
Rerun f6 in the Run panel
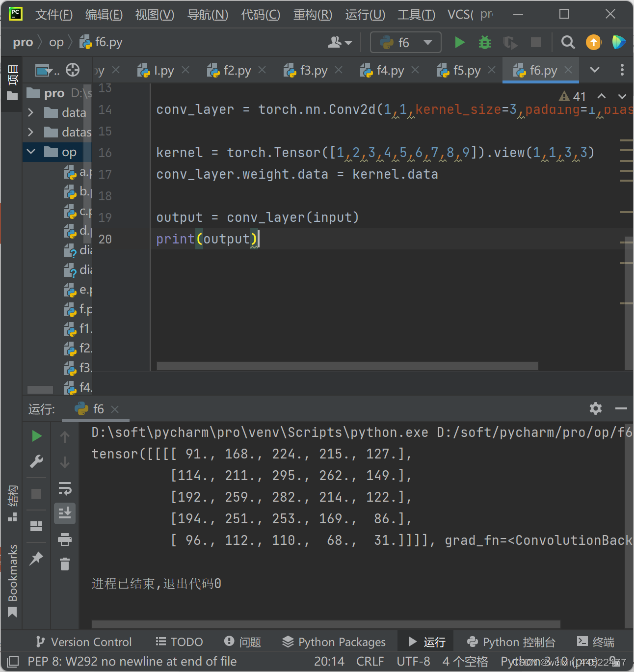point(37,436)
